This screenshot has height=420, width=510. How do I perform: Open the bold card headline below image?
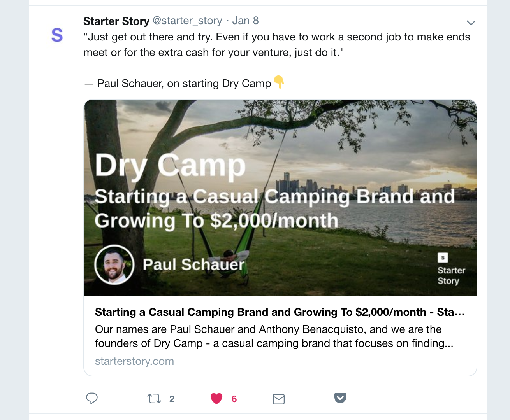tap(280, 312)
